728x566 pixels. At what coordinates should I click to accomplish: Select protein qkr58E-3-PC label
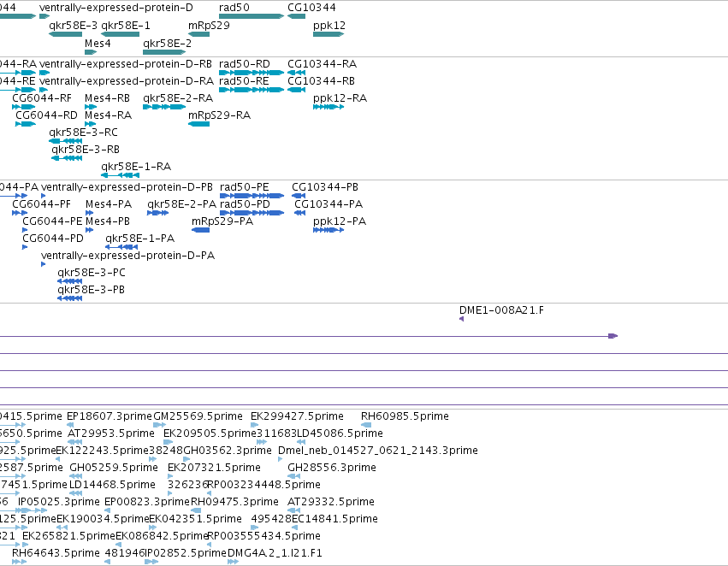pyautogui.click(x=92, y=273)
